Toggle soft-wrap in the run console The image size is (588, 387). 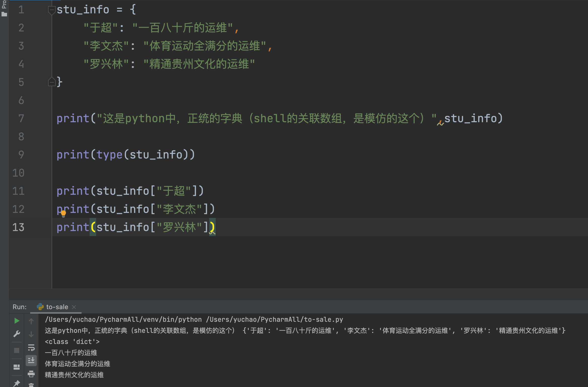coord(31,348)
